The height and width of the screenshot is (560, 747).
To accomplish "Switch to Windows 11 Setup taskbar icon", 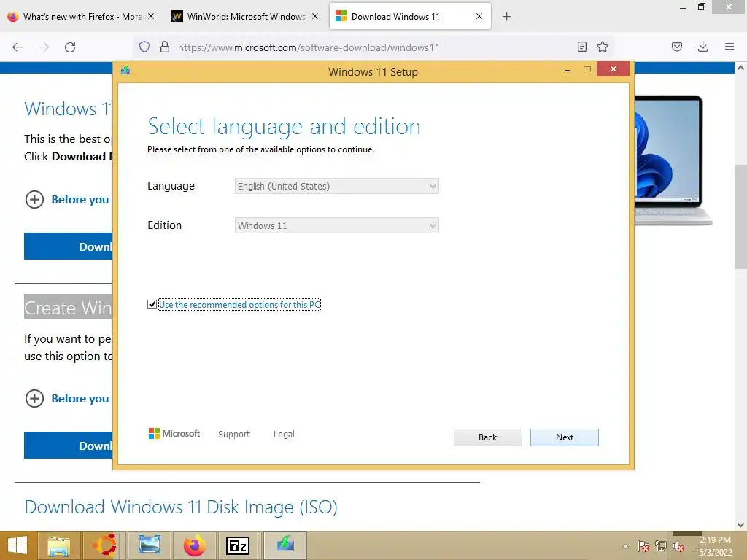I will 285,545.
